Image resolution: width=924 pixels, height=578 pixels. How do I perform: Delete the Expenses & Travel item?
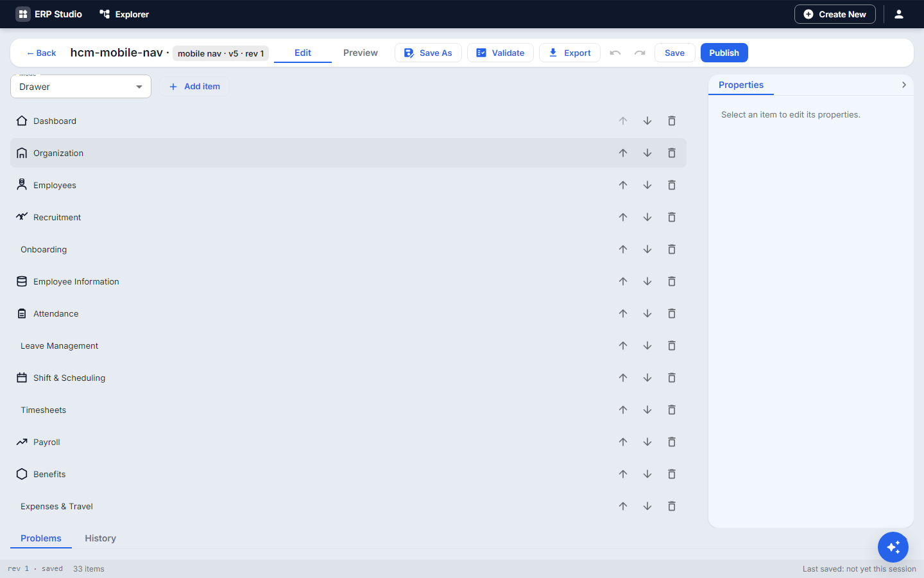672,506
